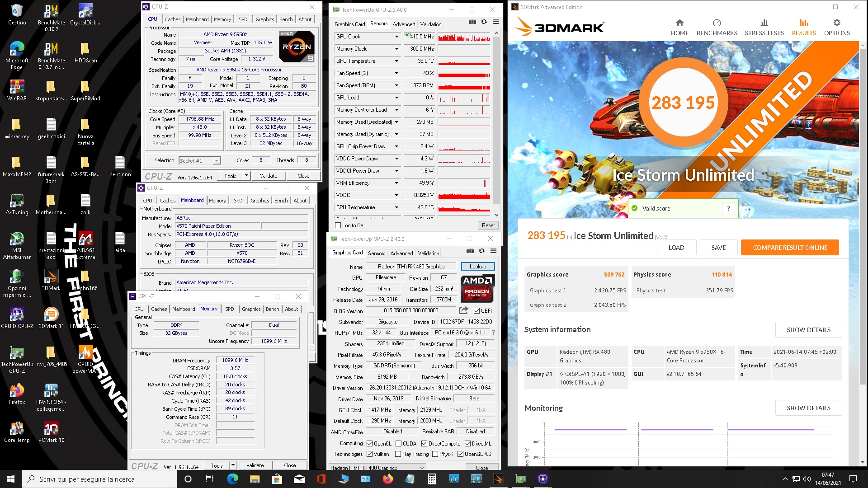Select RESULTS tab in 3DMark
Screen dimensions: 868x488
pos(804,27)
